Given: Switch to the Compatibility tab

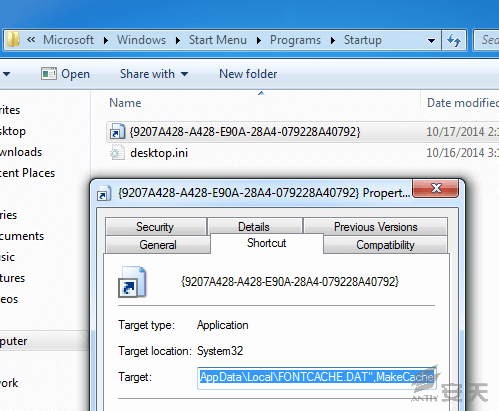Looking at the screenshot, I should tap(385, 245).
